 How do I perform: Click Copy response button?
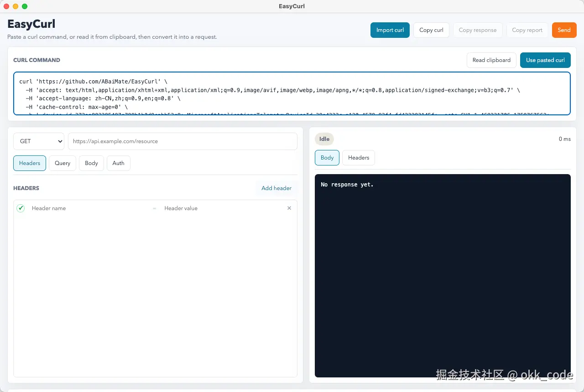478,30
